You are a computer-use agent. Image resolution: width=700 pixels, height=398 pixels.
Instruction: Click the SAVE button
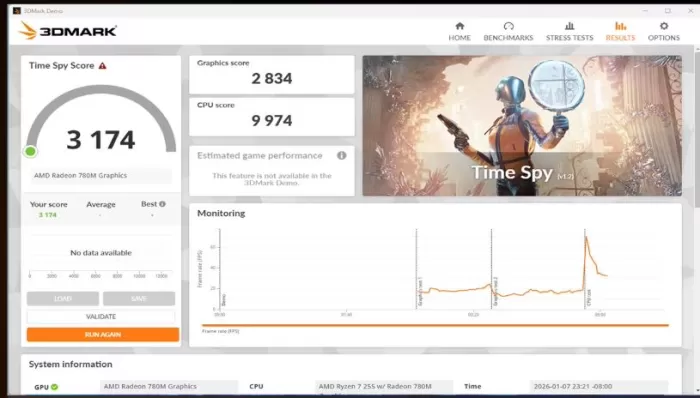tap(139, 298)
